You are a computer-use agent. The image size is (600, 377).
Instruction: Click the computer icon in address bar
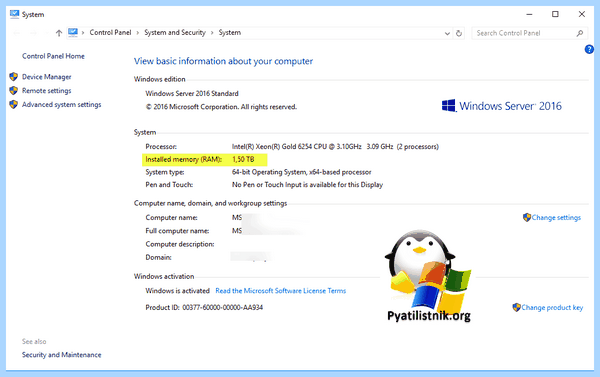73,33
